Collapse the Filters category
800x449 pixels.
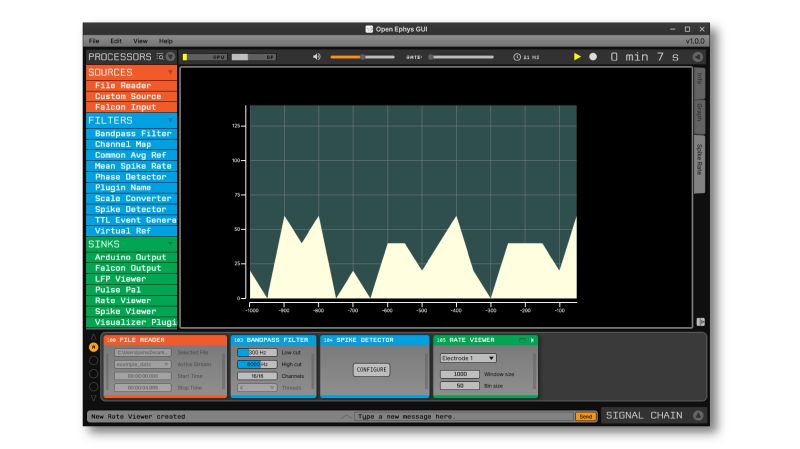(x=170, y=120)
